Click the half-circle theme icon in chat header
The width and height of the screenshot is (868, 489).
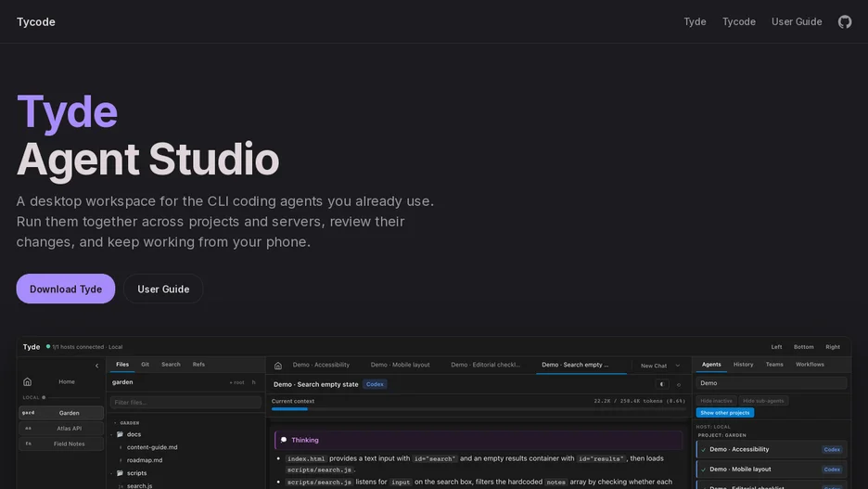(x=661, y=384)
